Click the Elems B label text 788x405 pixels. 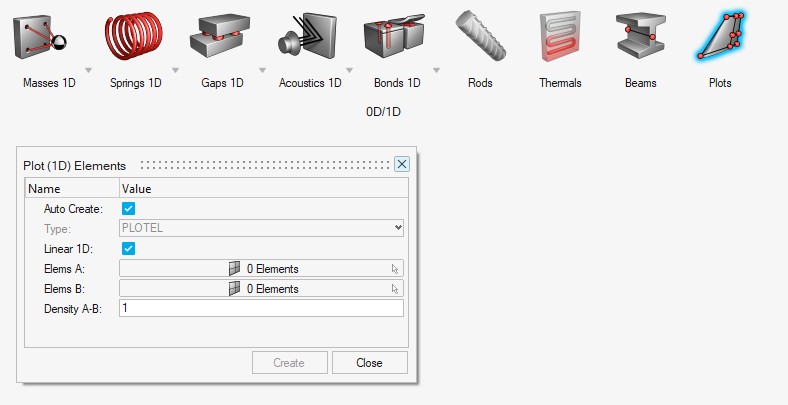click(64, 289)
